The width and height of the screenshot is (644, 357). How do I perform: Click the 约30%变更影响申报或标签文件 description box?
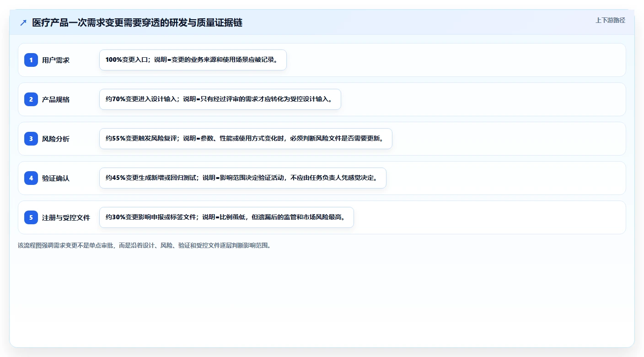click(x=226, y=217)
